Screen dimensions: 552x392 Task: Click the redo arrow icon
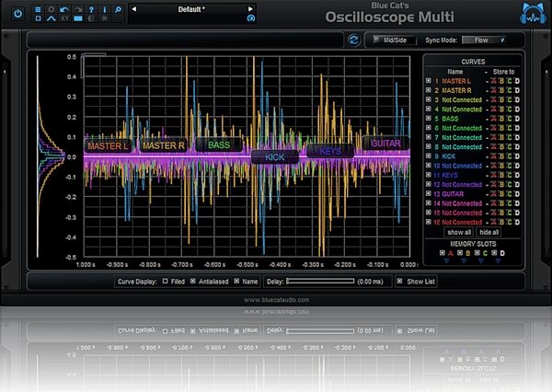(x=78, y=9)
